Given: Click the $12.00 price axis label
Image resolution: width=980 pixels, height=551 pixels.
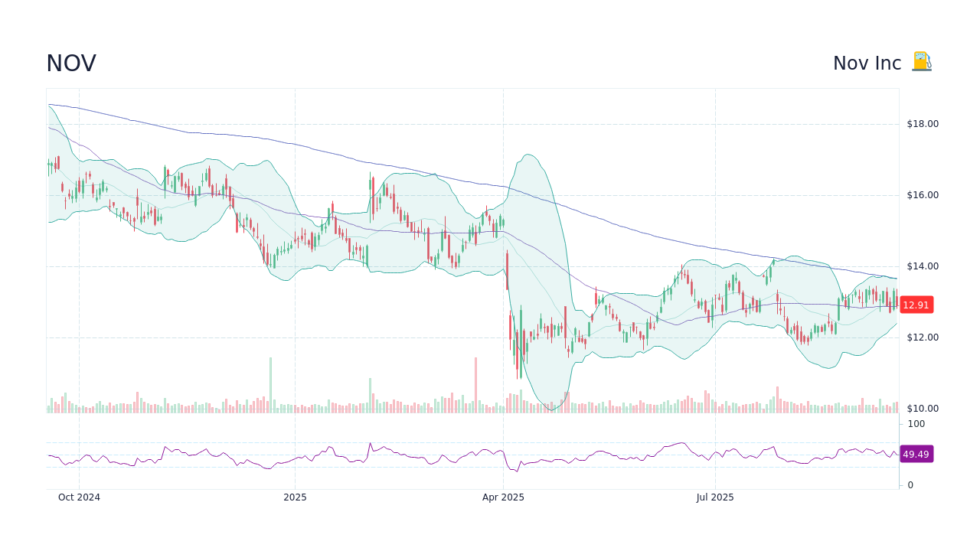Looking at the screenshot, I should pyautogui.click(x=923, y=337).
